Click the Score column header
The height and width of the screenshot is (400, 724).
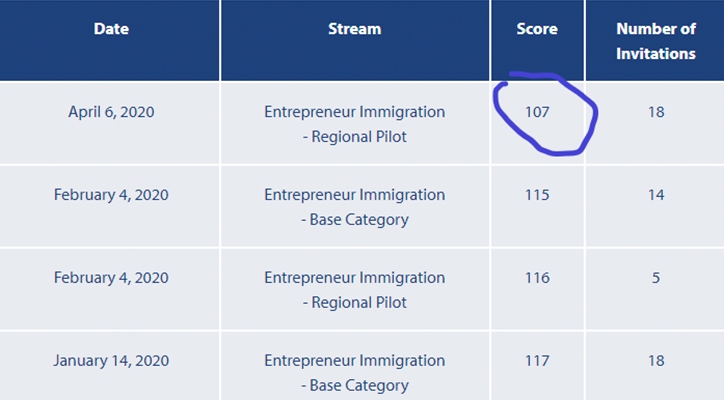pyautogui.click(x=537, y=29)
